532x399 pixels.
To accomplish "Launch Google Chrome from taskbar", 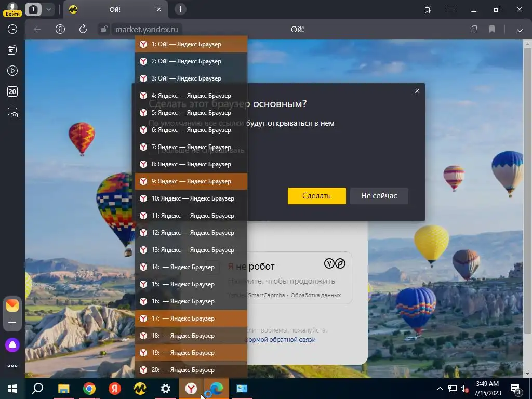I will point(89,389).
